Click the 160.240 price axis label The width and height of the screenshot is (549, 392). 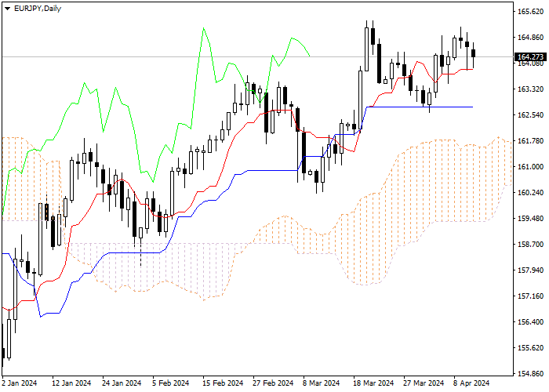pos(530,193)
